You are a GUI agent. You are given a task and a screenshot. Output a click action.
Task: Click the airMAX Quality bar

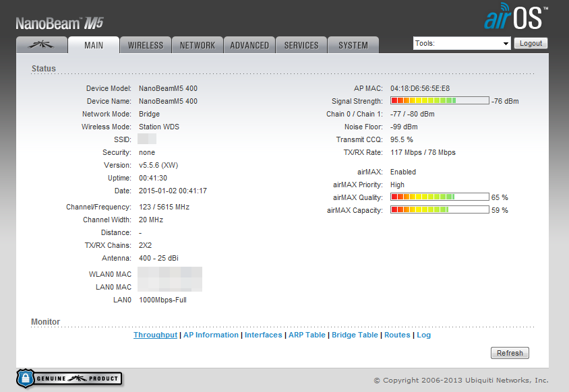pyautogui.click(x=440, y=197)
